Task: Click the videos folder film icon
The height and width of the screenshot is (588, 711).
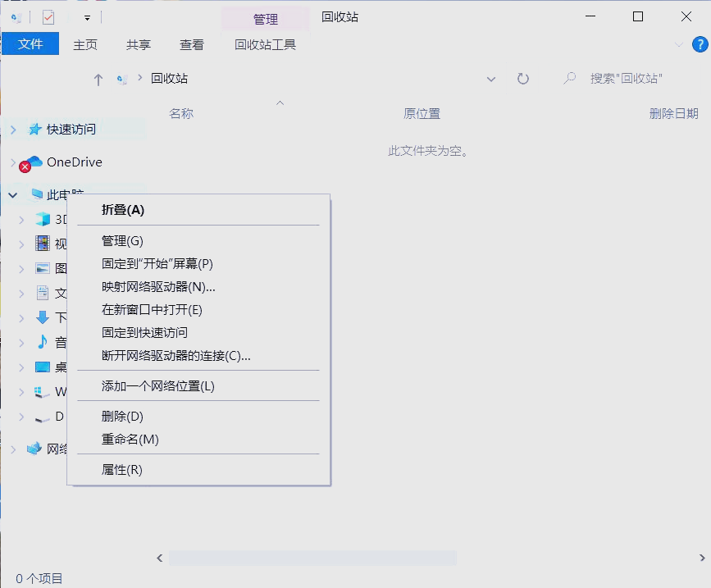Action: [43, 244]
